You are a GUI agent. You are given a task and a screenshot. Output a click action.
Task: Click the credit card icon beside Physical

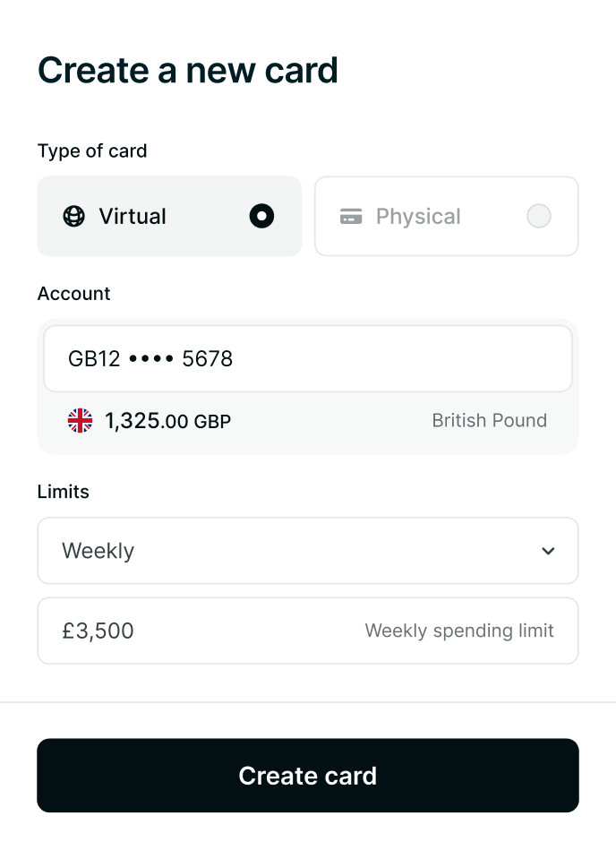click(x=351, y=216)
